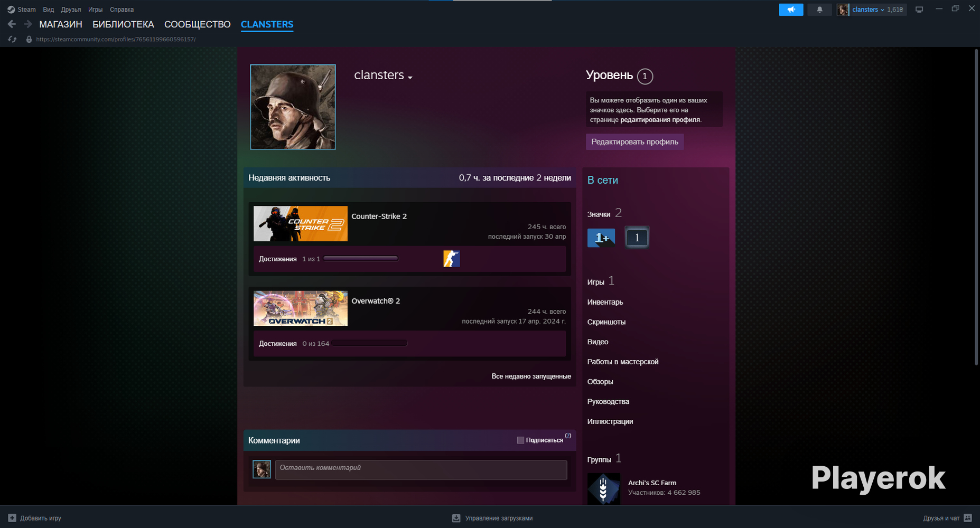Click the page vertical scrollbar
This screenshot has width=980, height=528.
click(x=976, y=206)
